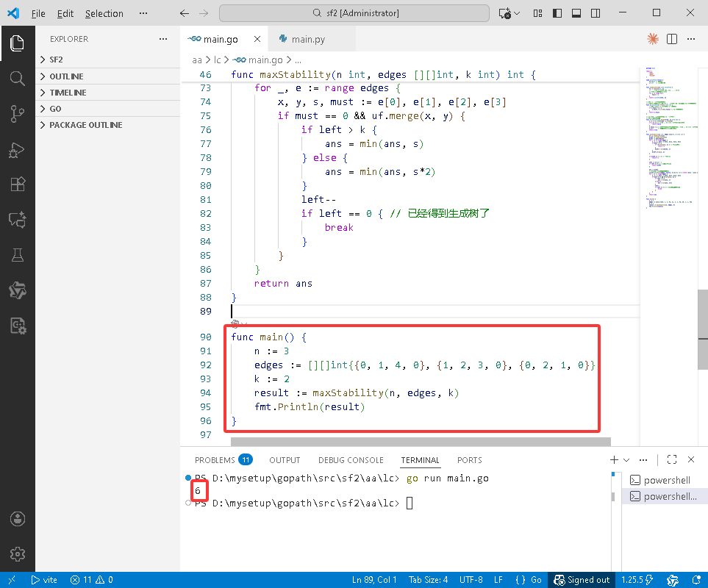Open editor More Actions ellipsis

click(x=691, y=39)
